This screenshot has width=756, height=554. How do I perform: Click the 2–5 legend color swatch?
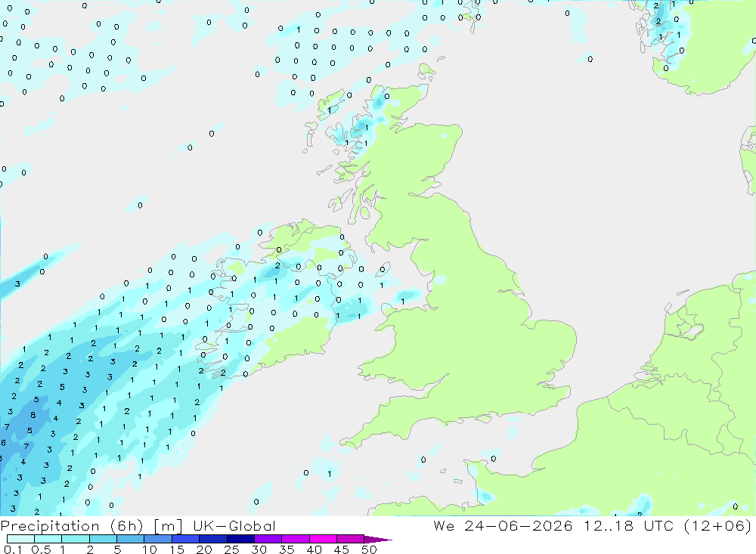pyautogui.click(x=103, y=539)
